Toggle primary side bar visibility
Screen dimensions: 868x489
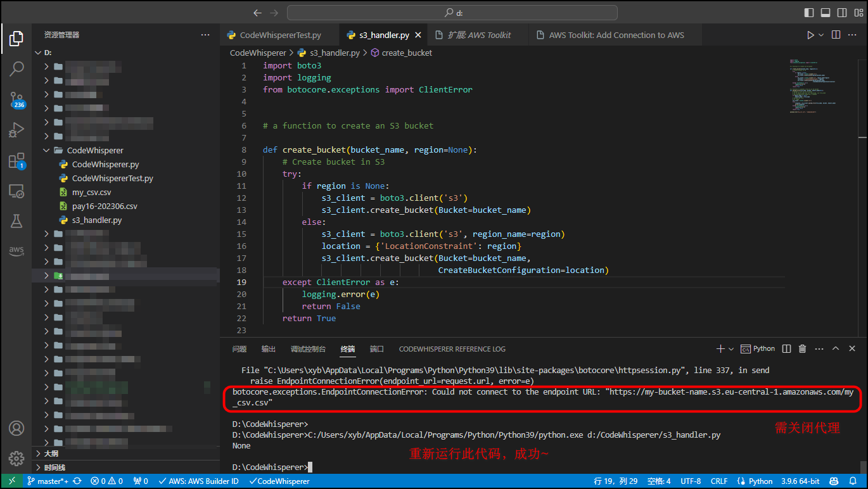point(809,13)
